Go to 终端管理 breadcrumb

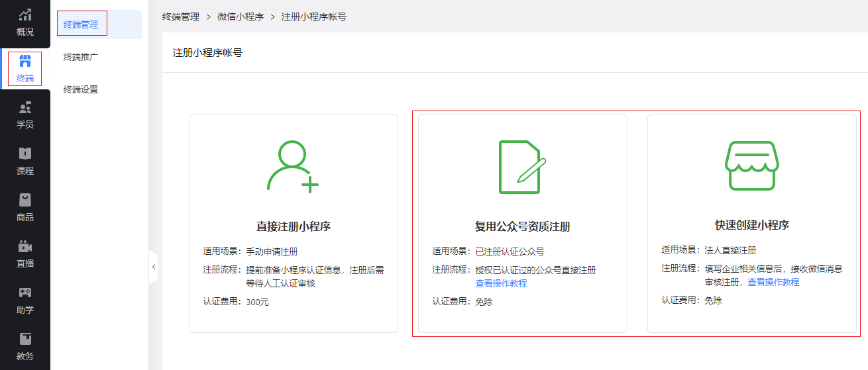pyautogui.click(x=181, y=17)
